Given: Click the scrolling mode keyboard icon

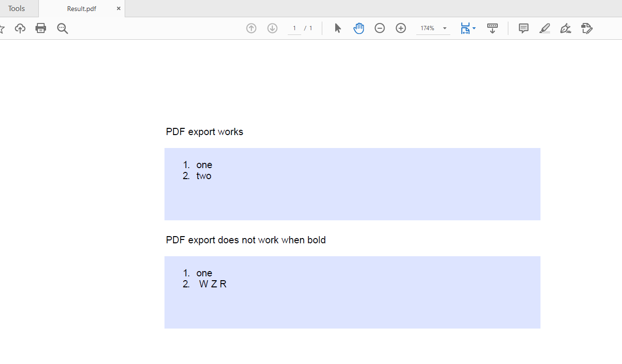Looking at the screenshot, I should click(493, 28).
